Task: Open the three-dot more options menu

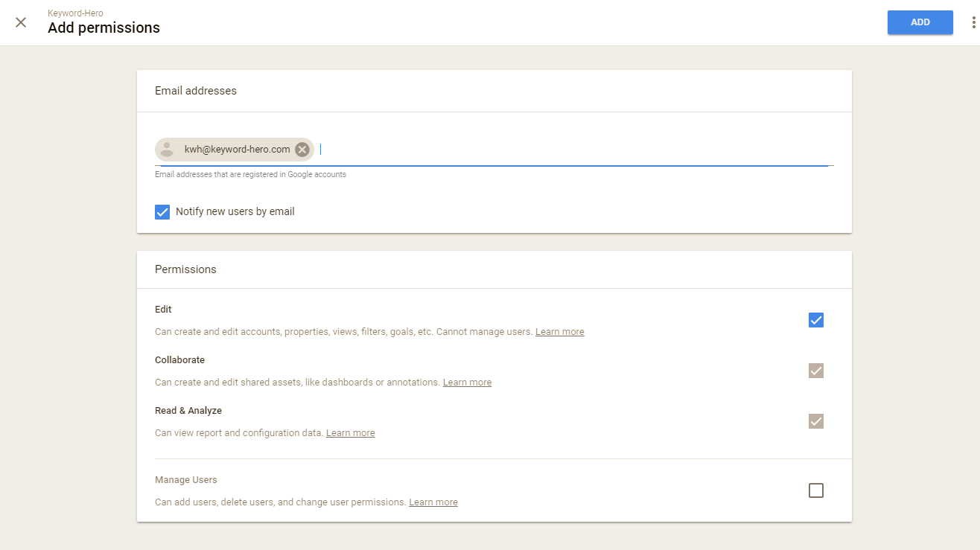Action: 973,22
